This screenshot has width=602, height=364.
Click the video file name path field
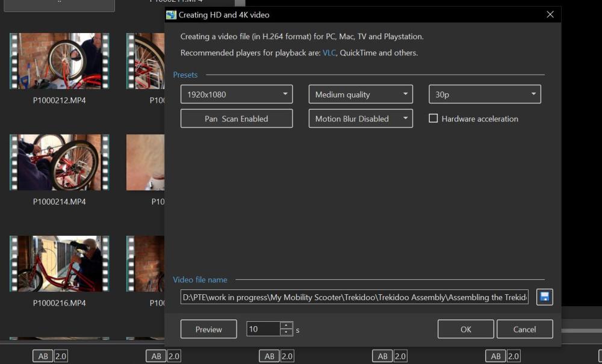tap(354, 297)
